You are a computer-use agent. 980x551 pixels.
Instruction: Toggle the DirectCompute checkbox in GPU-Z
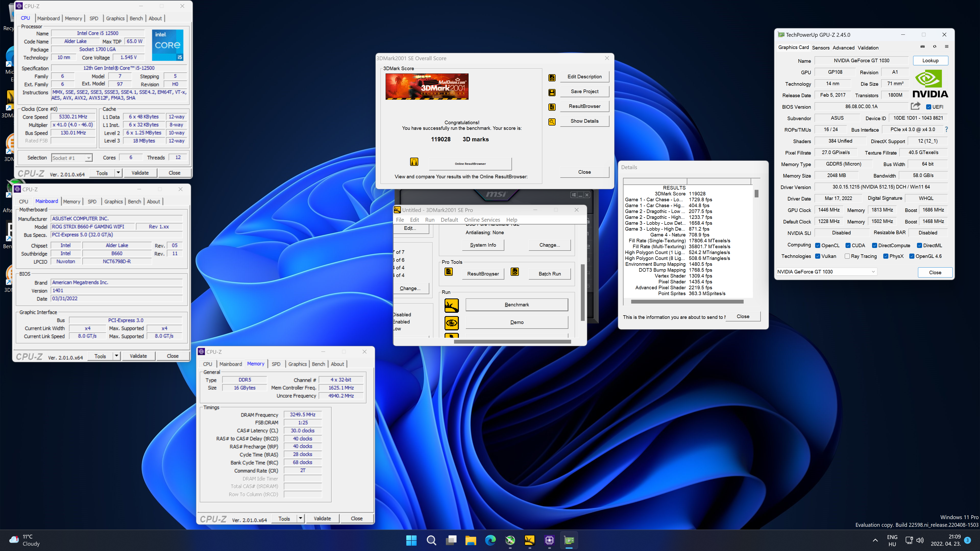(874, 246)
